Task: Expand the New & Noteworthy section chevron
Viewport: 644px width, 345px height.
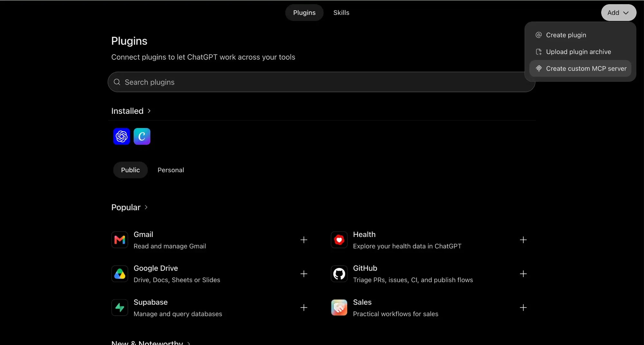Action: click(189, 343)
